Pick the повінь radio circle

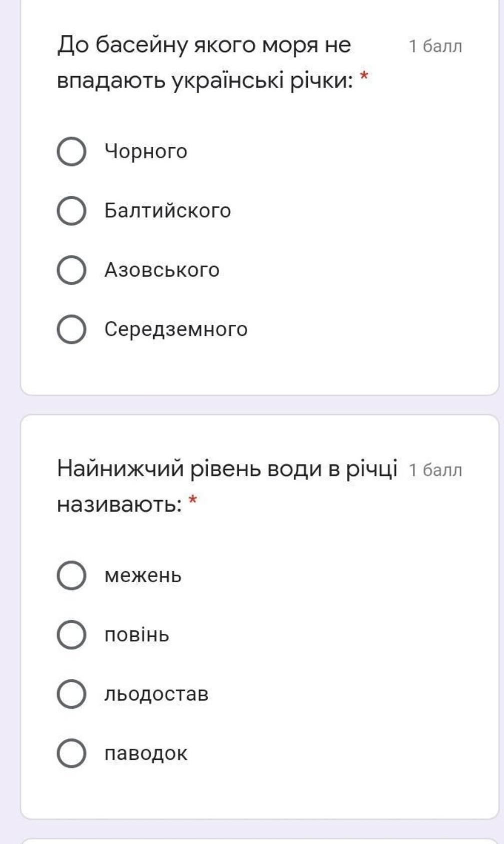(x=72, y=635)
